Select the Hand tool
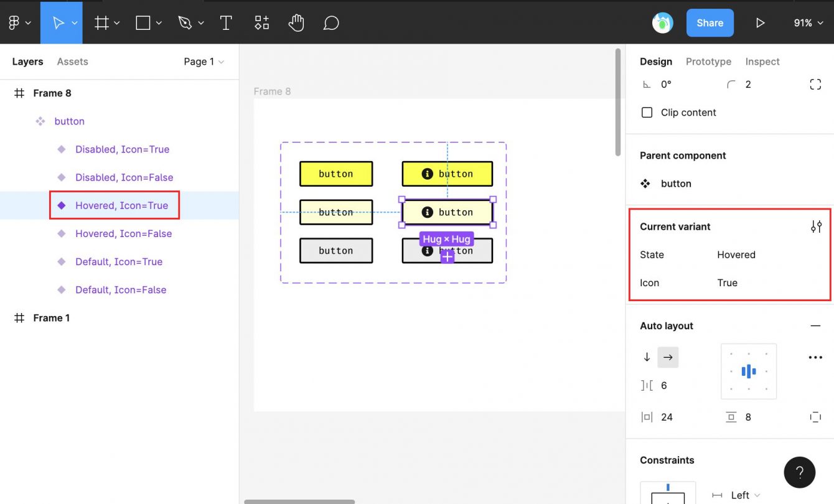The height and width of the screenshot is (504, 834). (x=296, y=23)
